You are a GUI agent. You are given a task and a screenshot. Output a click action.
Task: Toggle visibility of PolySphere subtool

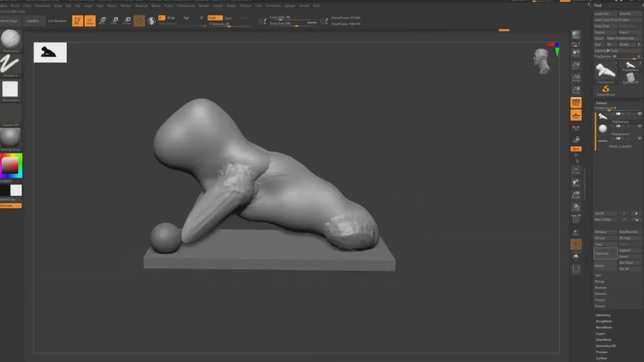(640, 114)
